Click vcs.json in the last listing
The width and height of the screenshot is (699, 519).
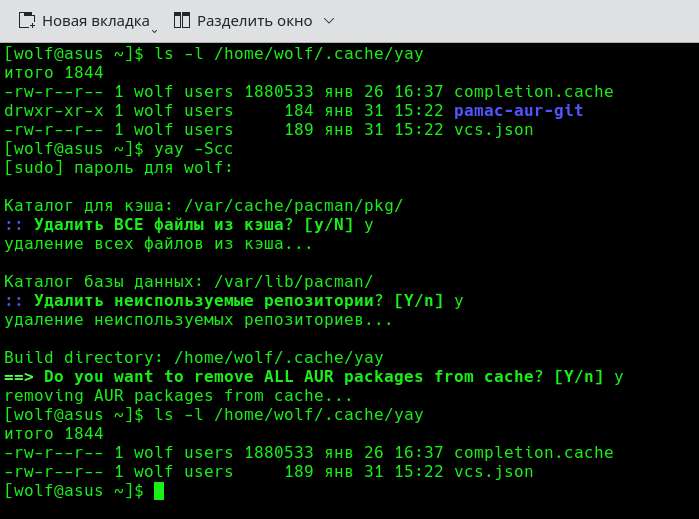pos(493,472)
